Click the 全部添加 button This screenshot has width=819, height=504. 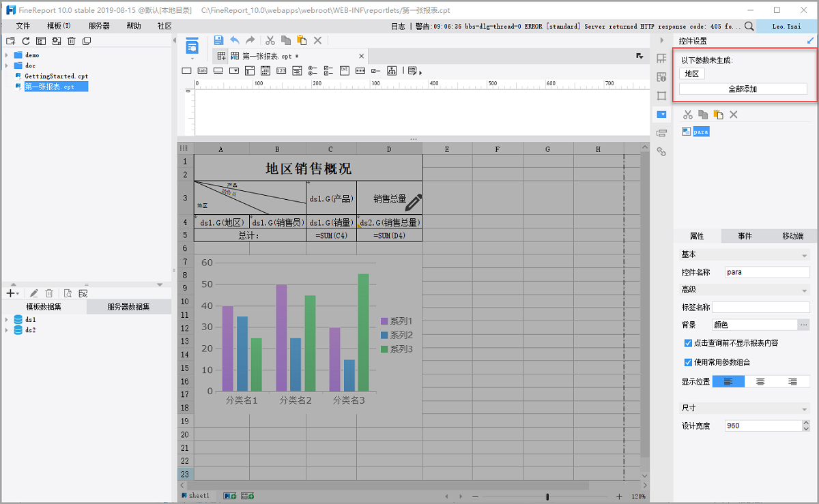(x=743, y=89)
